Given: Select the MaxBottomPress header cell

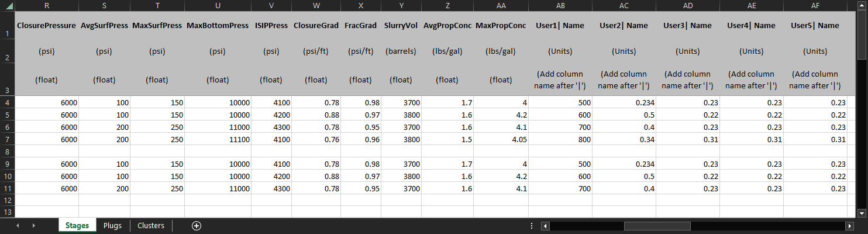Looking at the screenshot, I should point(218,26).
